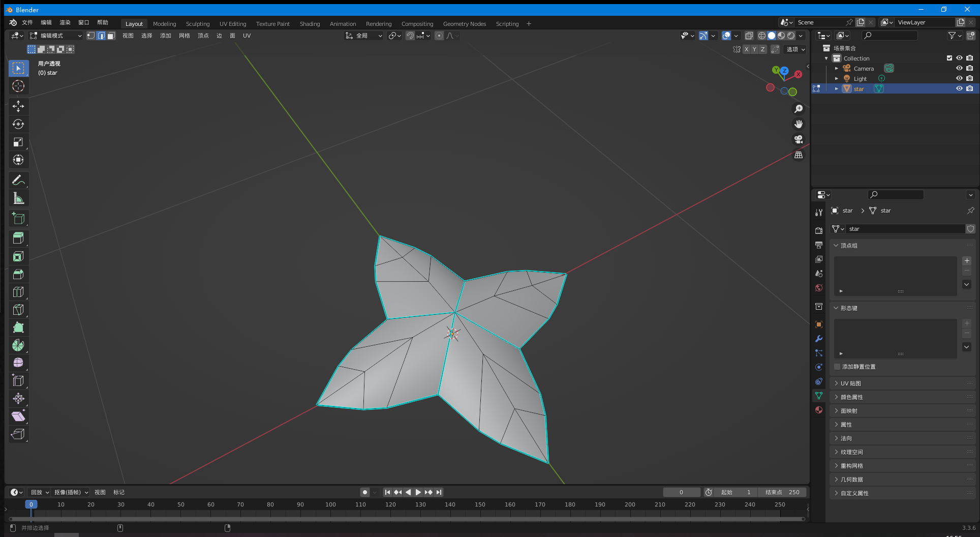The height and width of the screenshot is (537, 980).
Task: Select the Move tool
Action: point(18,106)
